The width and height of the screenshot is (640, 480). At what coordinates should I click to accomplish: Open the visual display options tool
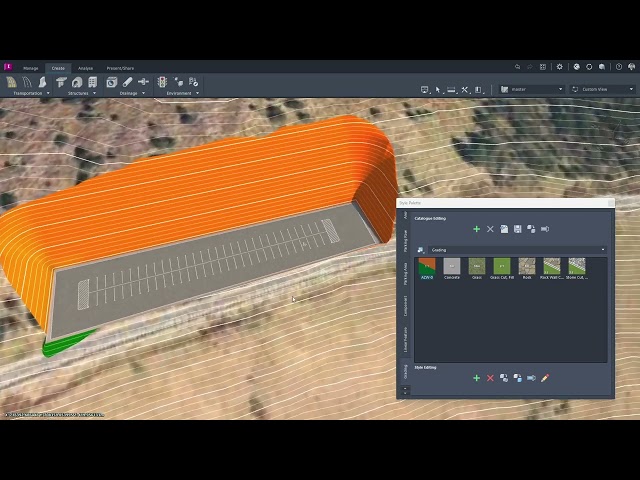[425, 89]
